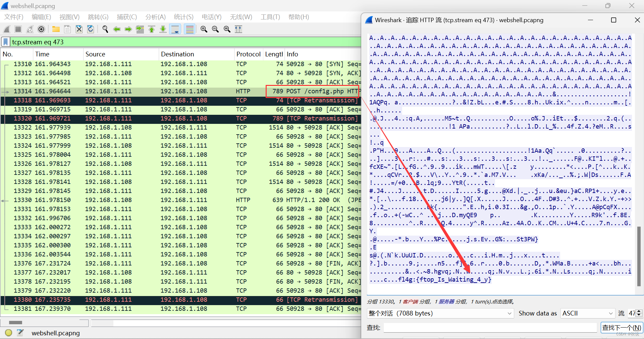Reset text to normal size
644x339 pixels.
click(227, 29)
